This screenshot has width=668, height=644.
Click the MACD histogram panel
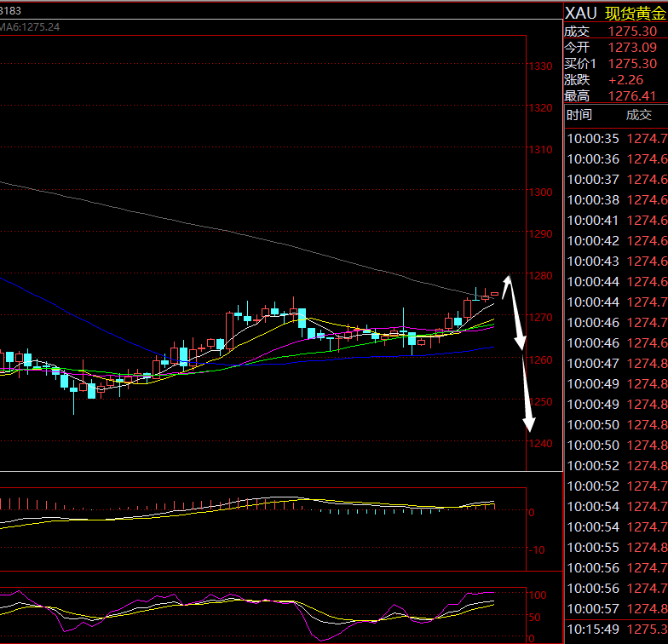(262, 529)
